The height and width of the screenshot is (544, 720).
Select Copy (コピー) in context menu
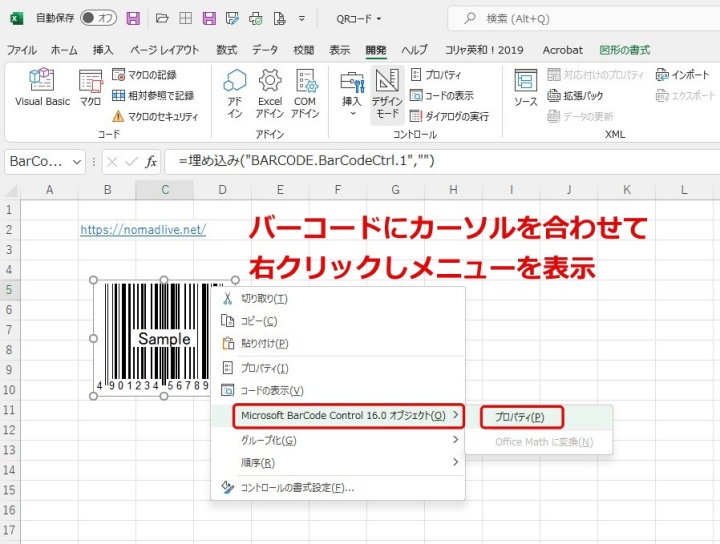[338, 321]
